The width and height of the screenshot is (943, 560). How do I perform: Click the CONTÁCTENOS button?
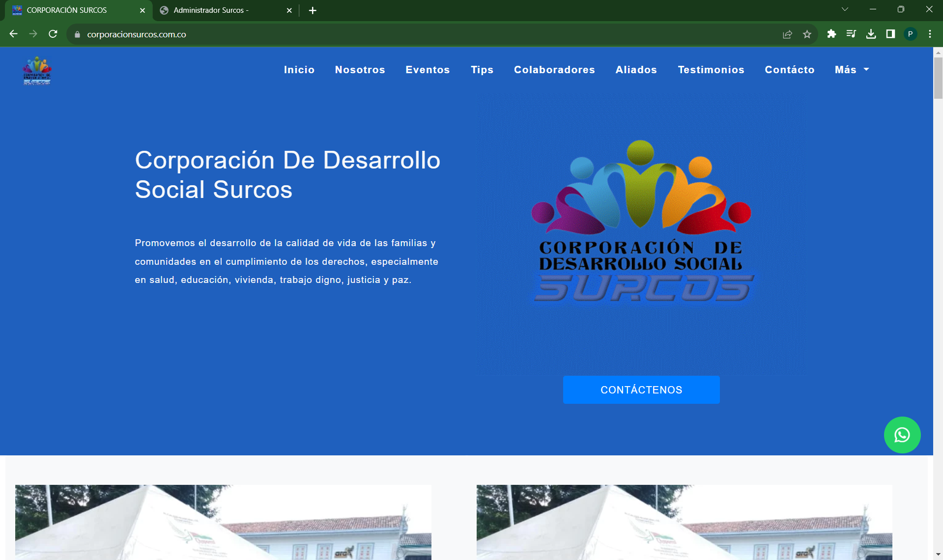[x=641, y=390]
